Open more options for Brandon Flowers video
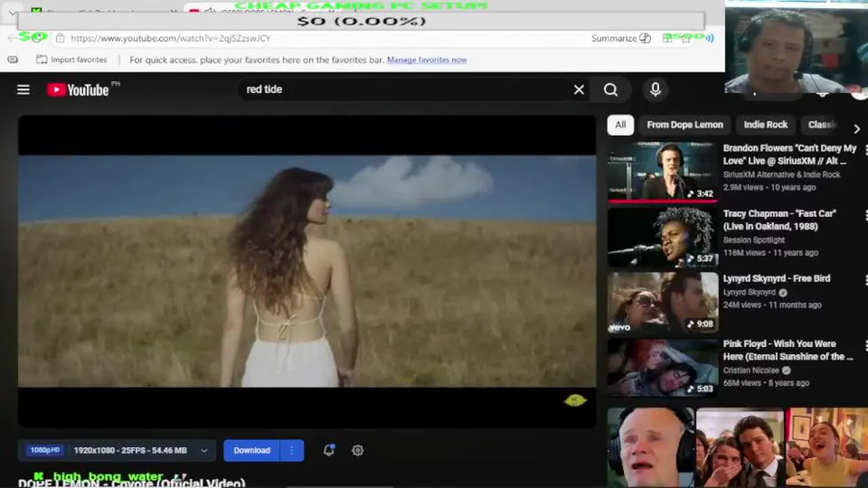 [866, 150]
